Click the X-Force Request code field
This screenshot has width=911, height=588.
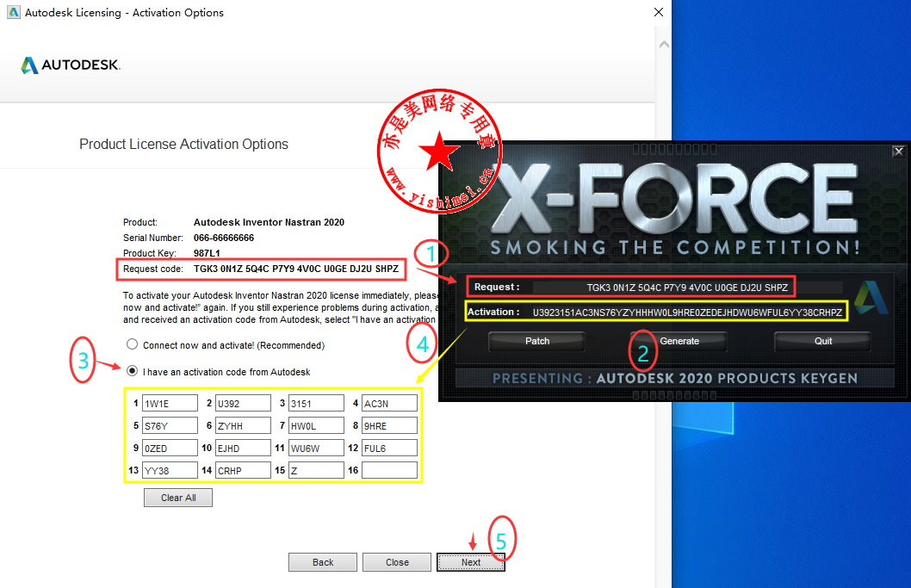[687, 287]
